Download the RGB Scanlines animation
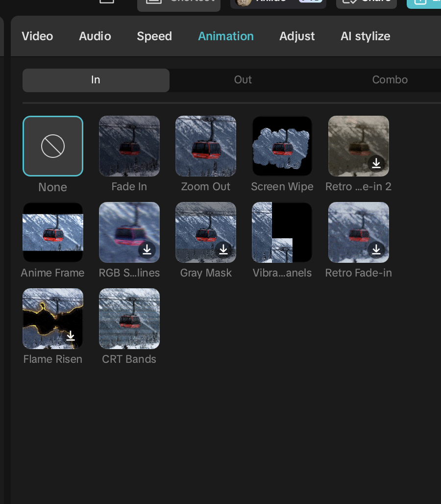 pyautogui.click(x=147, y=250)
